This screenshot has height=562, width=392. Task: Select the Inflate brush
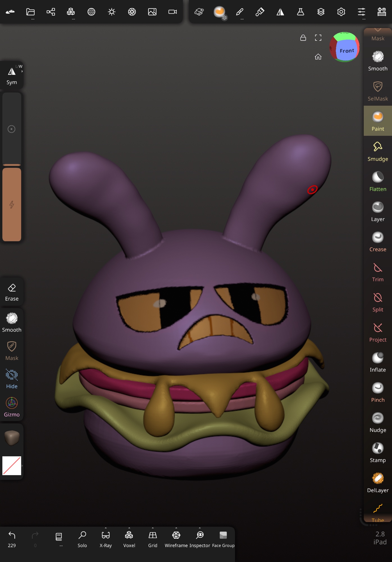coord(377,362)
